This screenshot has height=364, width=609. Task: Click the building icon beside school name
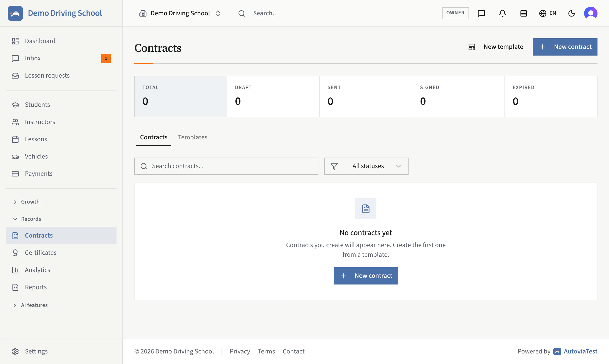[x=143, y=13]
